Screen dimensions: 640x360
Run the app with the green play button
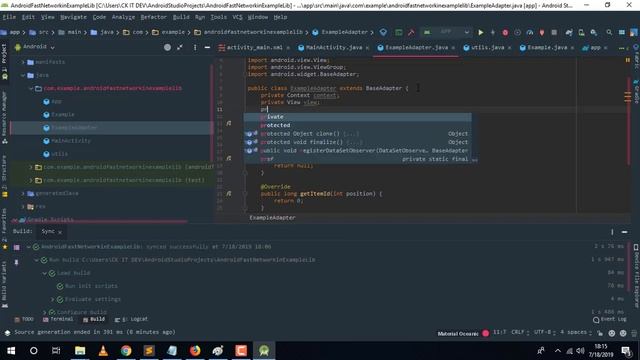[x=481, y=32]
